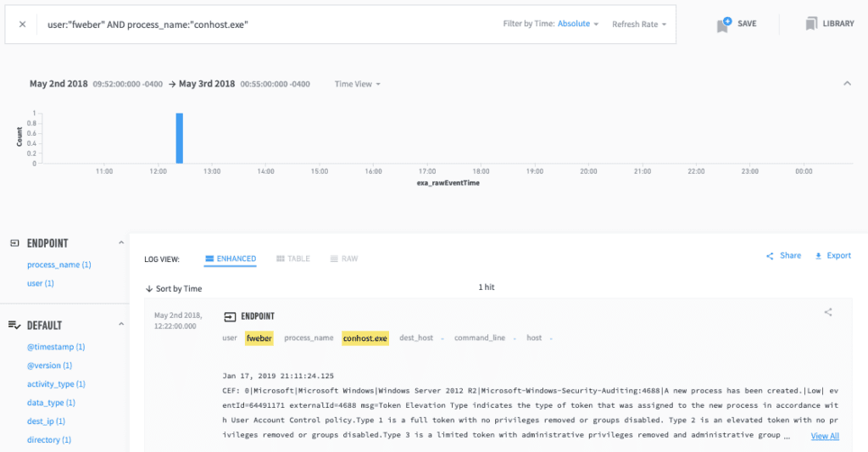
Task: Open the Refresh Rate dropdown
Action: coord(639,25)
